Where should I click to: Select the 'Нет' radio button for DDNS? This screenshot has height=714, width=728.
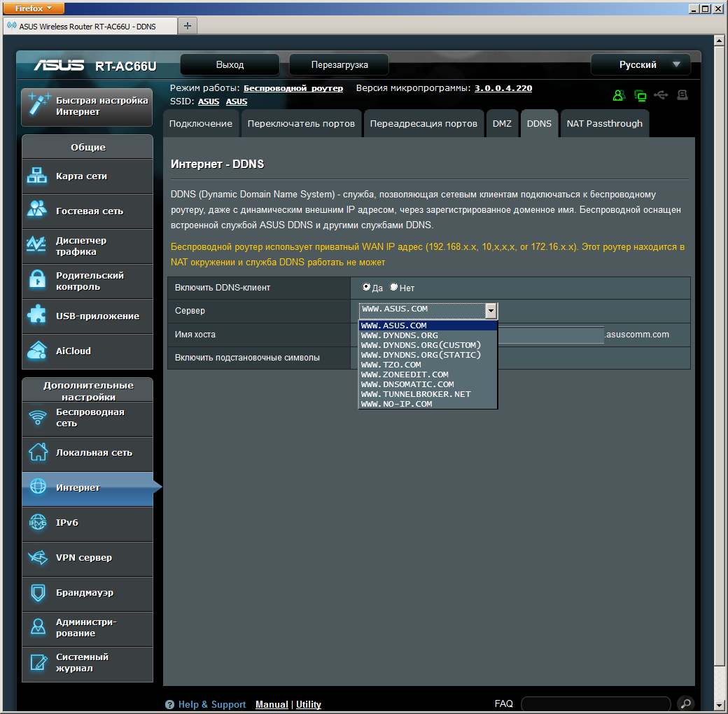393,287
